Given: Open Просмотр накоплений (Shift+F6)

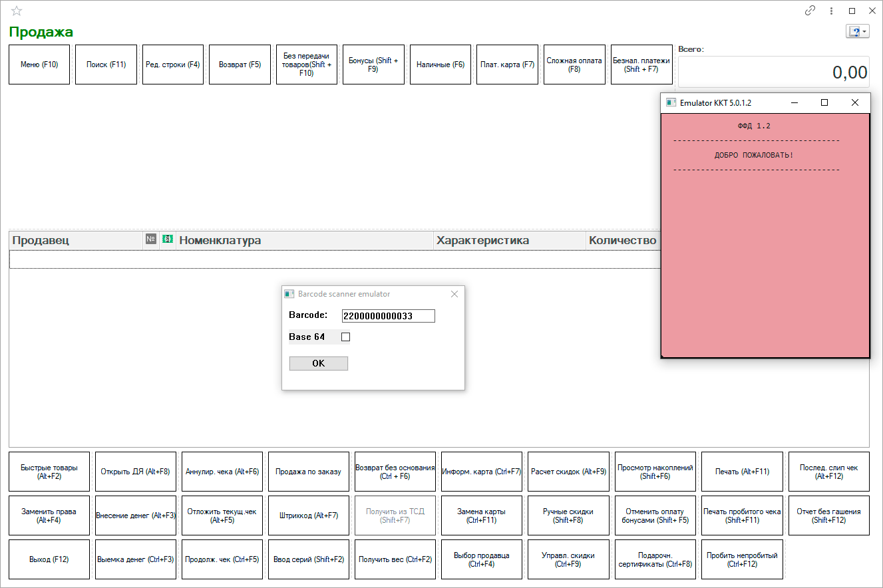Looking at the screenshot, I should point(655,472).
